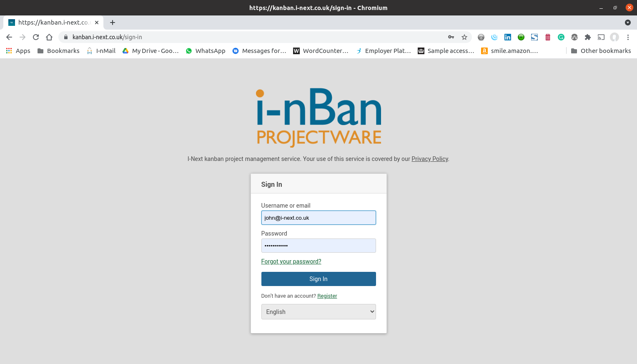Open the Privacy Policy link
Screen dimensions: 637x364
[430, 159]
